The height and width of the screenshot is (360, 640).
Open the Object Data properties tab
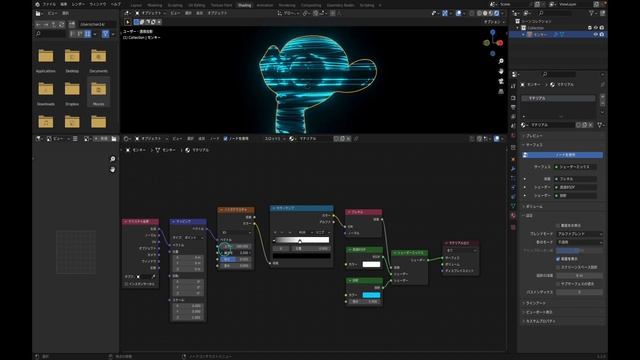pos(513,206)
